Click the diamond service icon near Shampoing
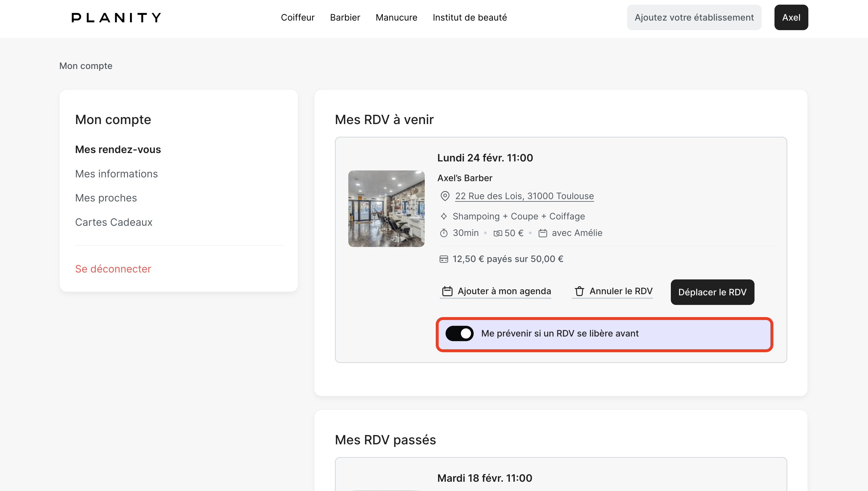Image resolution: width=868 pixels, height=491 pixels. 444,216
